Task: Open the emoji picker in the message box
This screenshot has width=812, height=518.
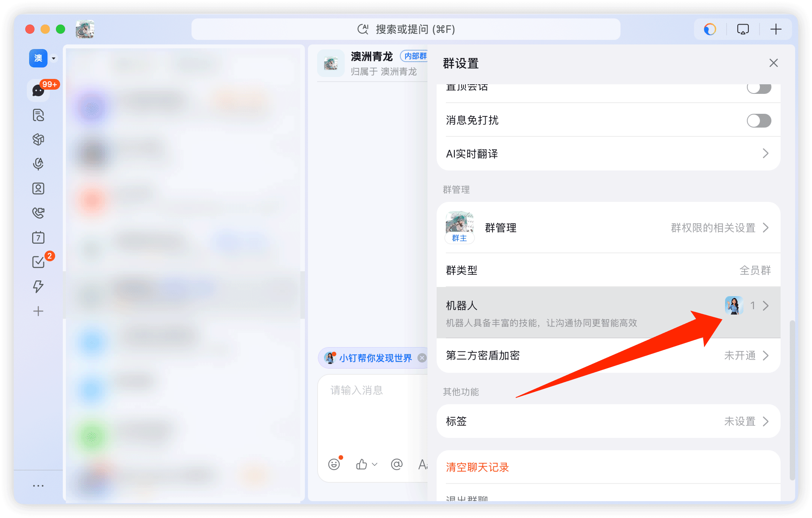Action: pyautogui.click(x=334, y=464)
